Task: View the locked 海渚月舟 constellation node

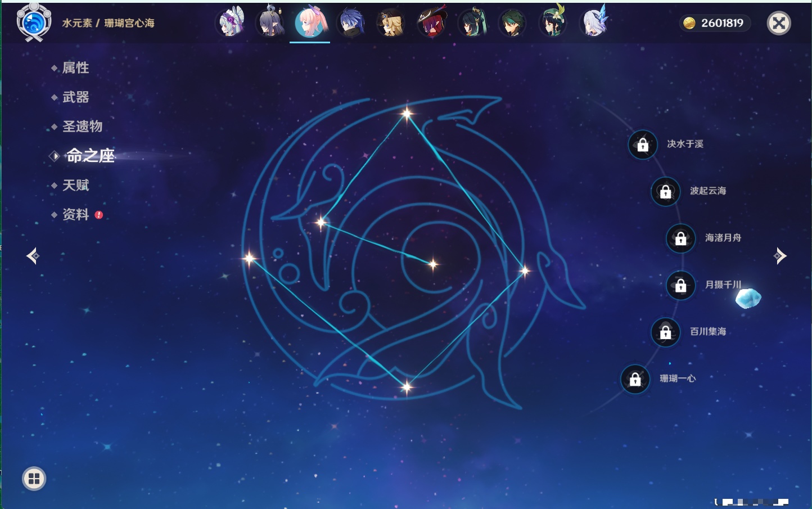Action: click(681, 238)
